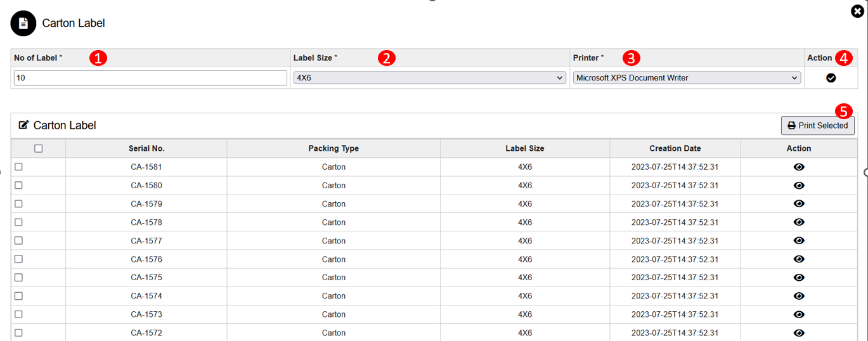Click into the No of Label field
This screenshot has height=341, width=868.
click(x=150, y=78)
